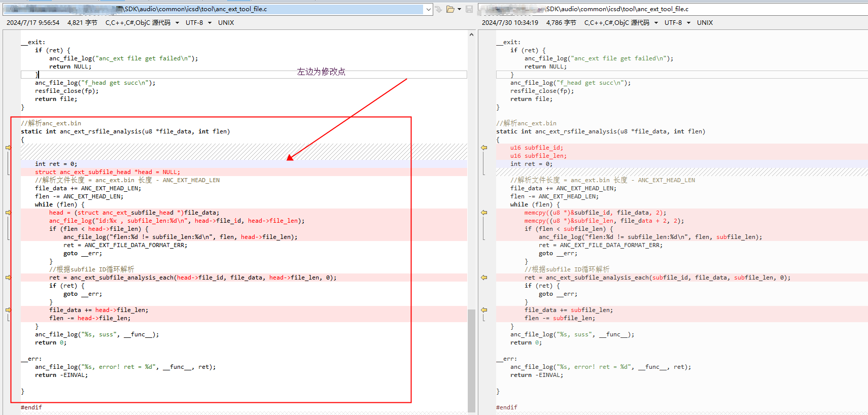Click the left pane save disk icon
868x415 pixels.
469,9
